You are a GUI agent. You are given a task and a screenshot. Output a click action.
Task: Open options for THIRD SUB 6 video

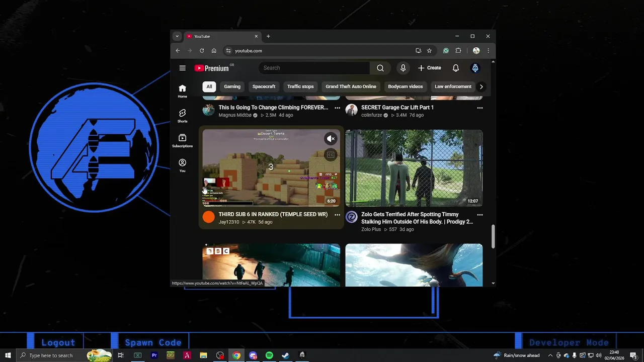(x=337, y=215)
